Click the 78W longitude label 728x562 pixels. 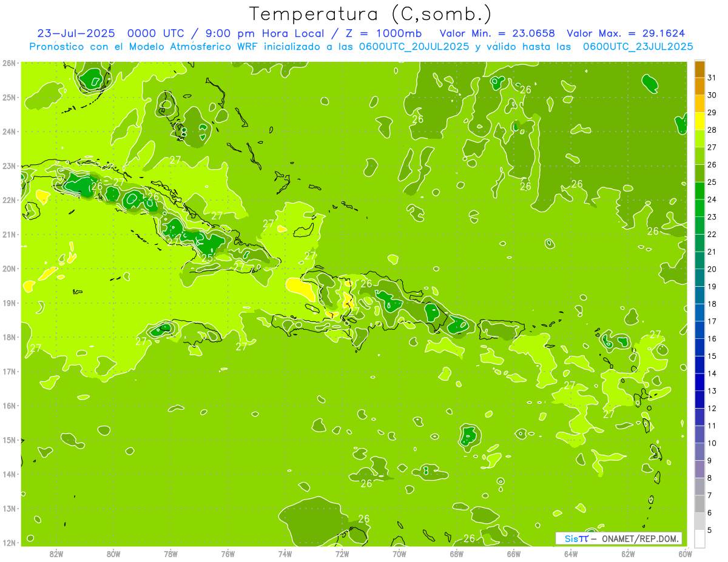coord(170,554)
